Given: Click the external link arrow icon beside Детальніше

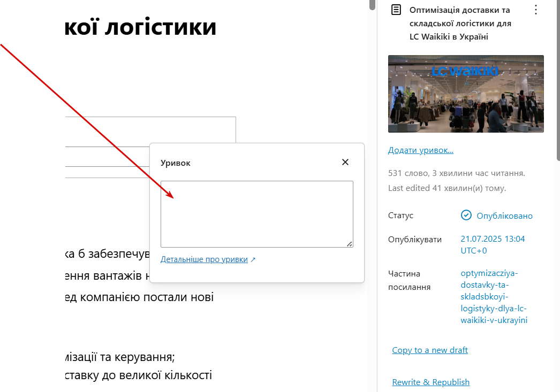Looking at the screenshot, I should coord(253,260).
